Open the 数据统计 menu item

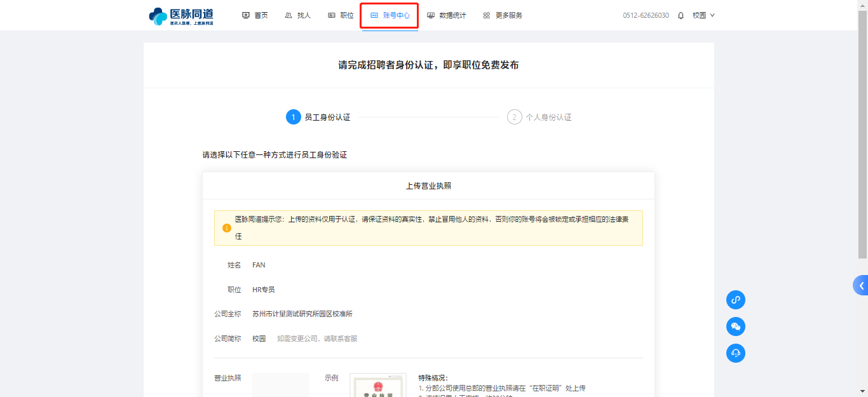(x=447, y=15)
